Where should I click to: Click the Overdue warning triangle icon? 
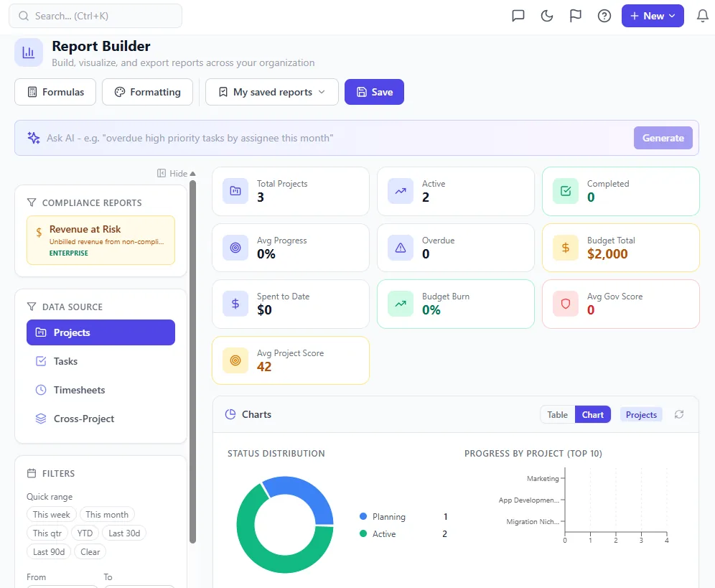click(401, 248)
